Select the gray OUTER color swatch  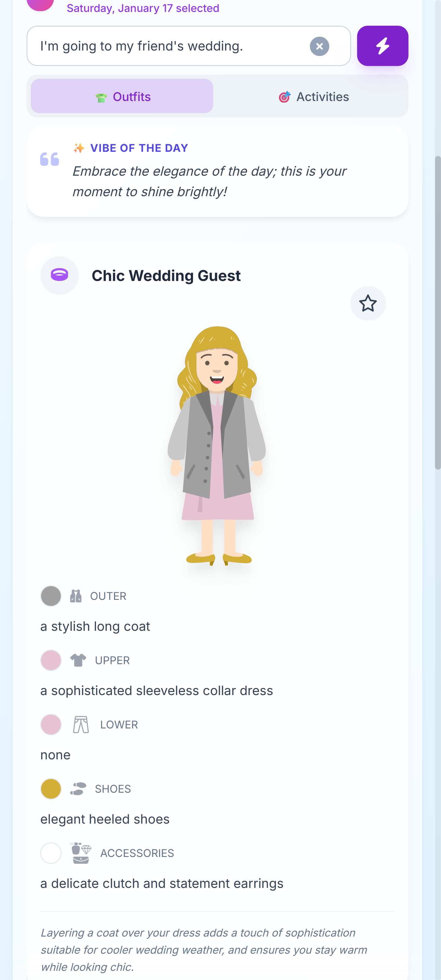[x=51, y=596]
